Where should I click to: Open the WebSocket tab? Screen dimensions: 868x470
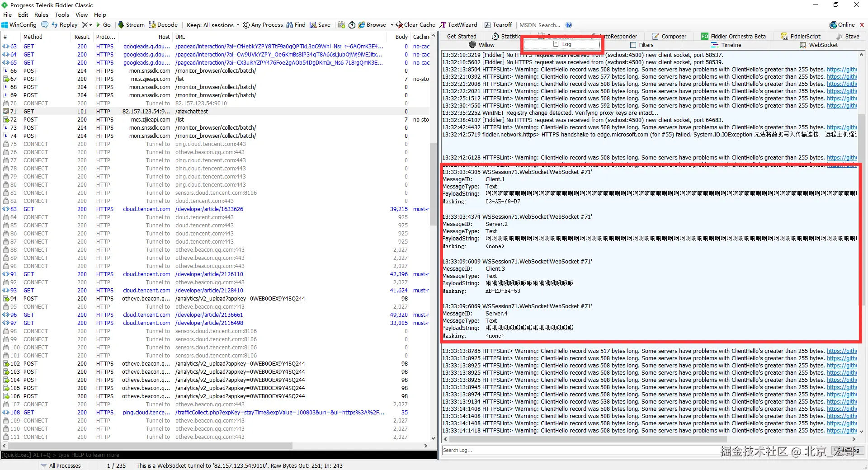819,45
